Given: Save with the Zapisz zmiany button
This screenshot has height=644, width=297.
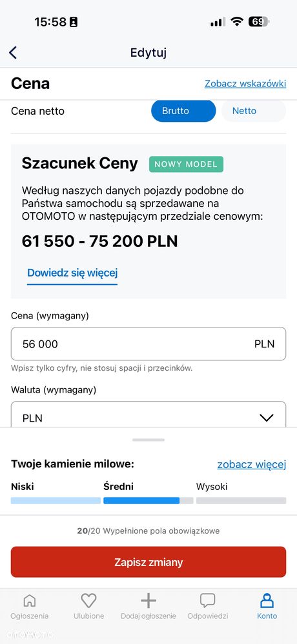Looking at the screenshot, I should pos(148,562).
